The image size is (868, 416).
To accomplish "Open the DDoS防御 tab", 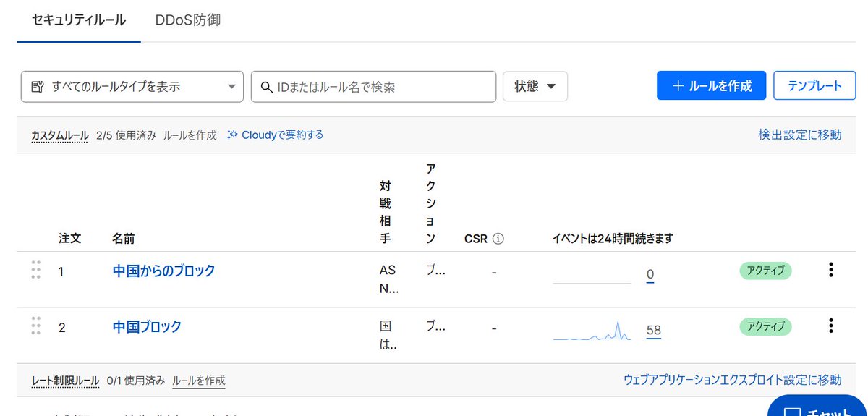I will [187, 20].
